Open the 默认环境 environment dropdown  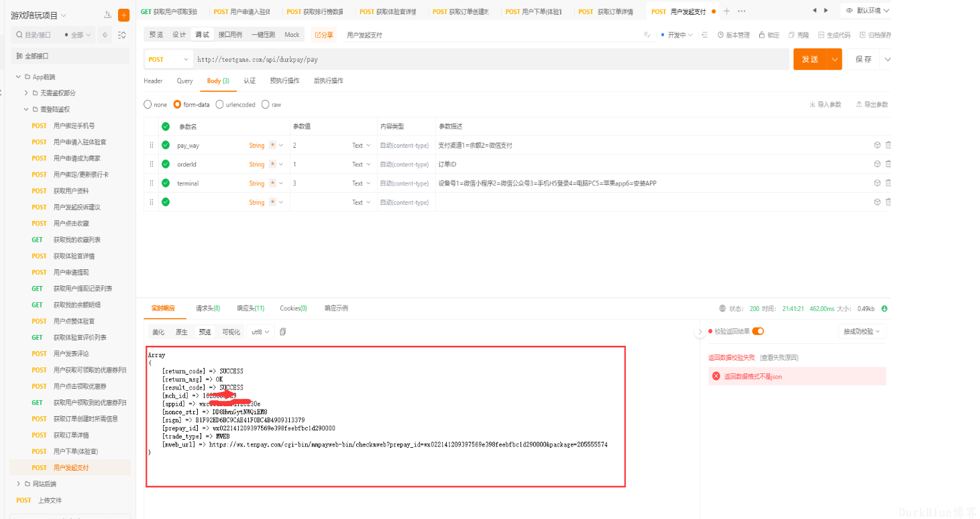(867, 11)
